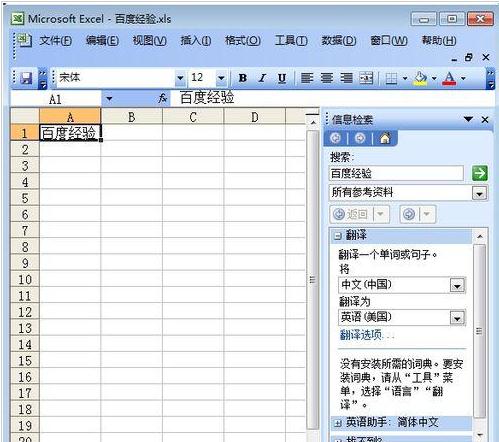The height and width of the screenshot is (442, 499).
Task: Click the search field containing 百度经验
Action: pyautogui.click(x=396, y=173)
